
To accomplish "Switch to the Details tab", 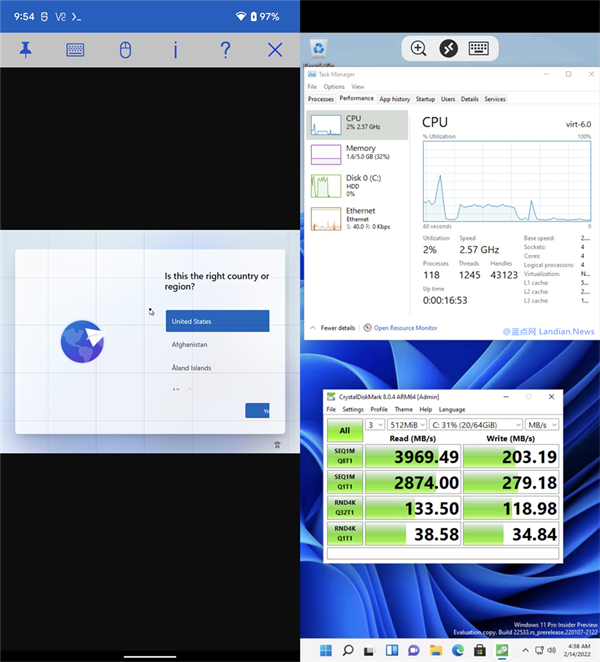I will click(x=470, y=99).
